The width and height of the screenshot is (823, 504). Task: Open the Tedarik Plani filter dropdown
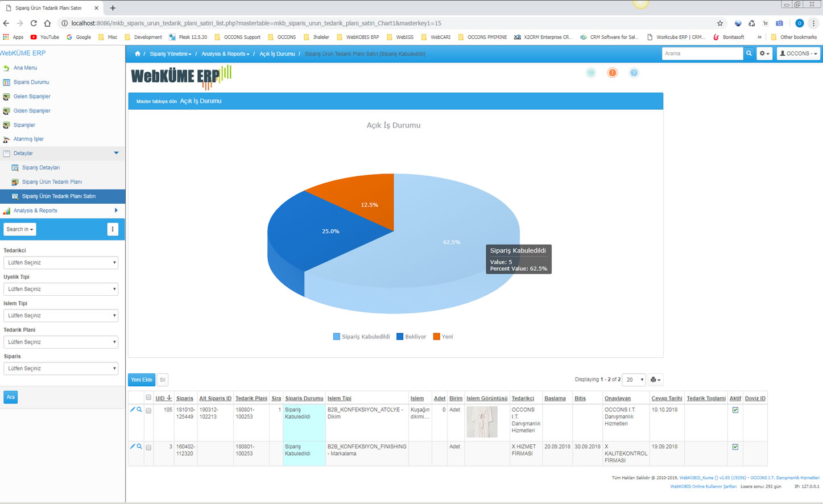tap(61, 342)
